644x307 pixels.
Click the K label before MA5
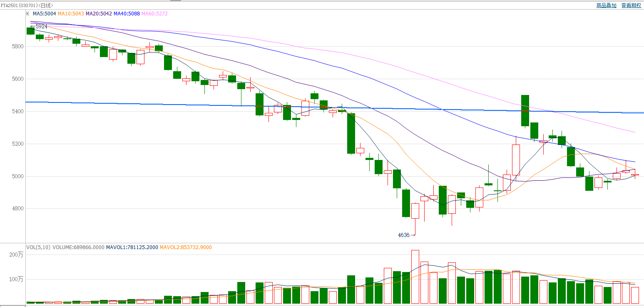[x=28, y=14]
